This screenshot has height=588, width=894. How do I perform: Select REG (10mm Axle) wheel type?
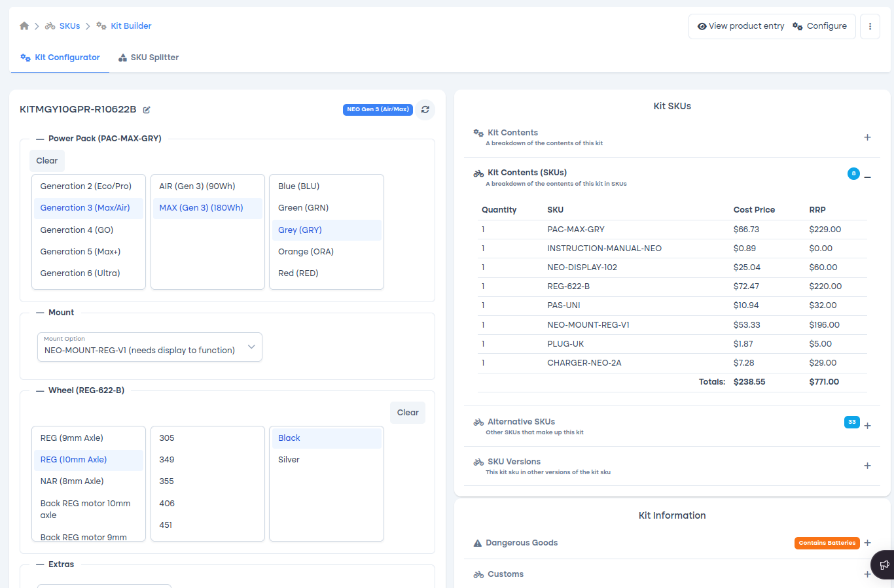coord(88,460)
